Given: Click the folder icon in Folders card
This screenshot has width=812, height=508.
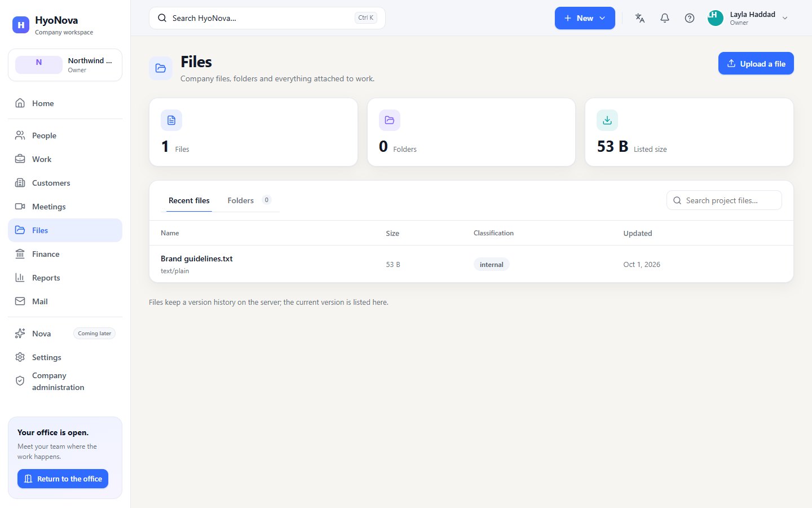Looking at the screenshot, I should [x=390, y=120].
